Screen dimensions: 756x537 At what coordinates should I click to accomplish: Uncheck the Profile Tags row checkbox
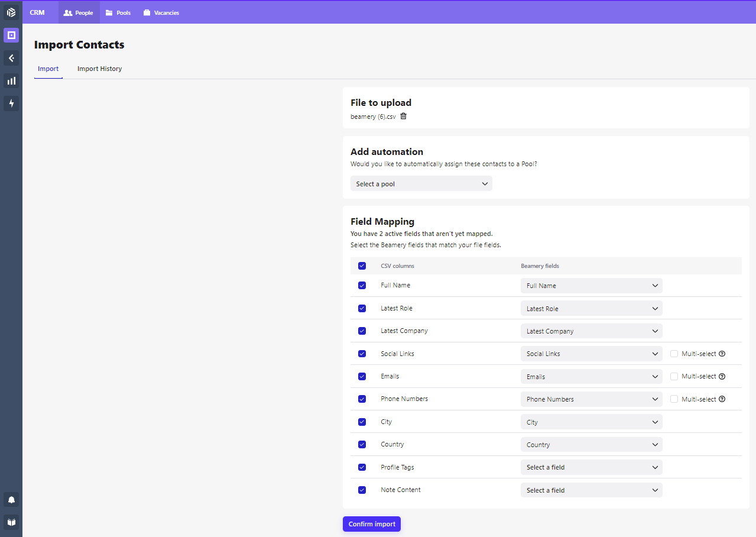point(362,467)
